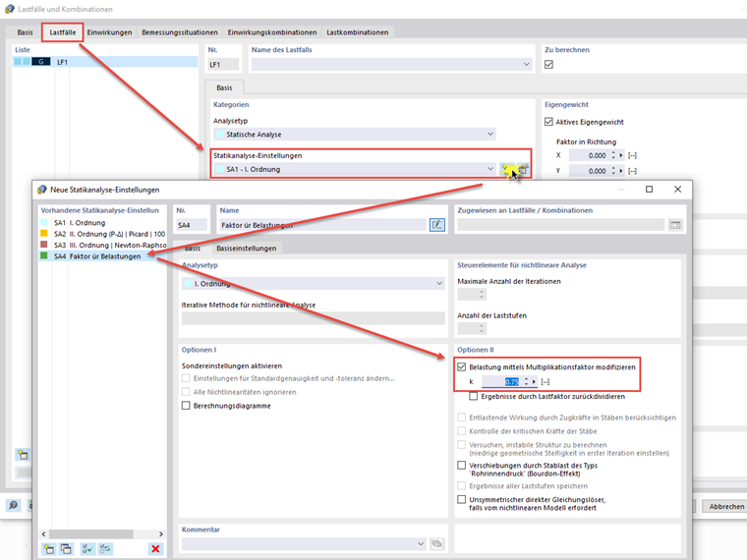Click Alle Nichtlinearitäten ignorieren checkbox
The image size is (747, 560).
click(186, 392)
